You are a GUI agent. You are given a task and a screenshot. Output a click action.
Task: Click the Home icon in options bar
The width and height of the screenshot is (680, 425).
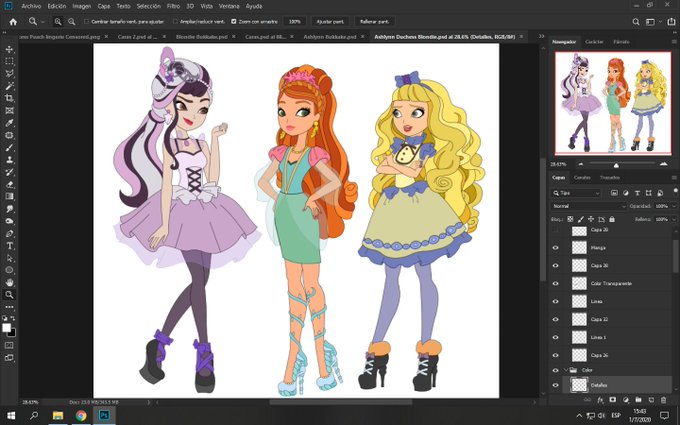tap(13, 21)
